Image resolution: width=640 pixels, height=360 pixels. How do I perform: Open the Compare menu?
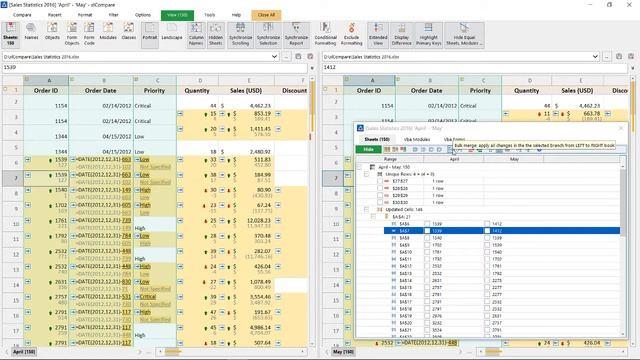click(22, 15)
